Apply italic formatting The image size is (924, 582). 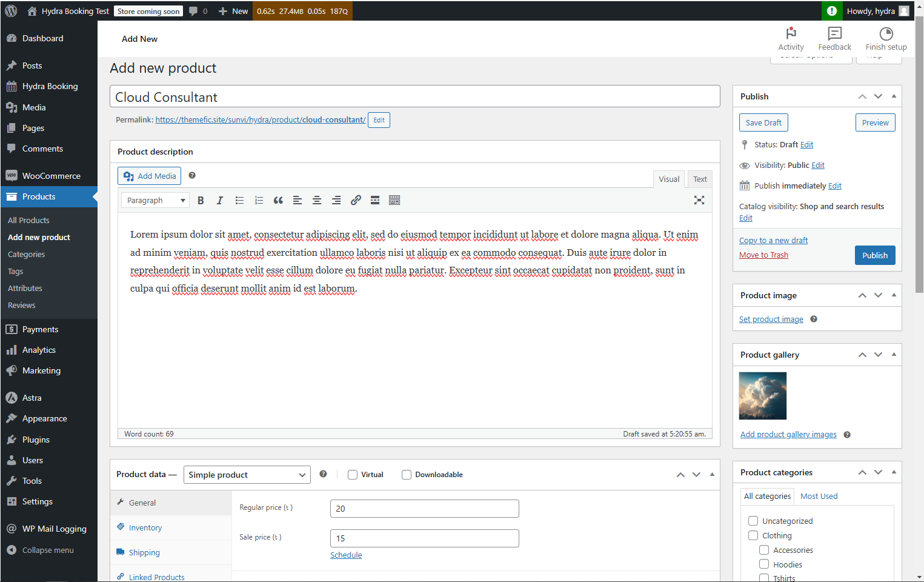tap(220, 200)
